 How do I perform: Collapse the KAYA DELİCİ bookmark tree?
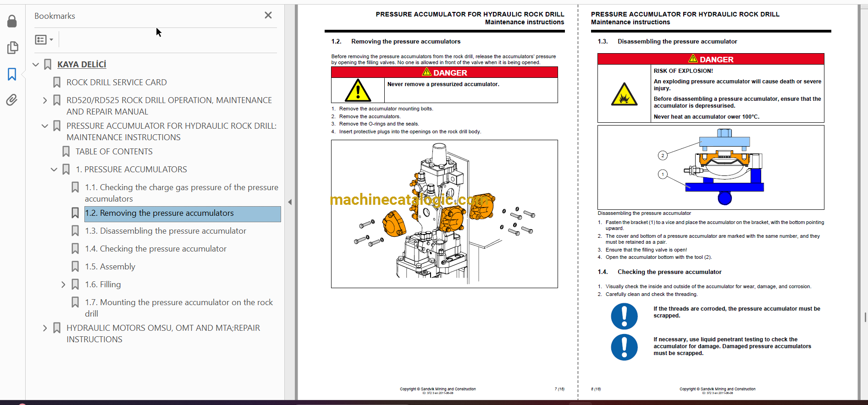[x=36, y=65]
